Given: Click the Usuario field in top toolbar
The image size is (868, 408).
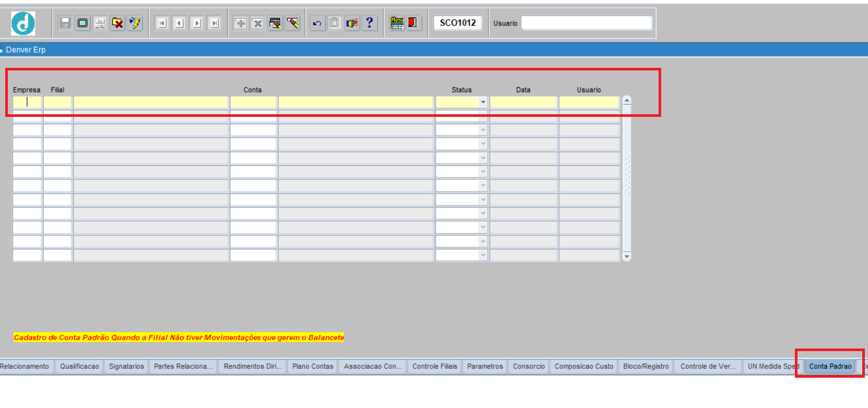Looking at the screenshot, I should (587, 23).
